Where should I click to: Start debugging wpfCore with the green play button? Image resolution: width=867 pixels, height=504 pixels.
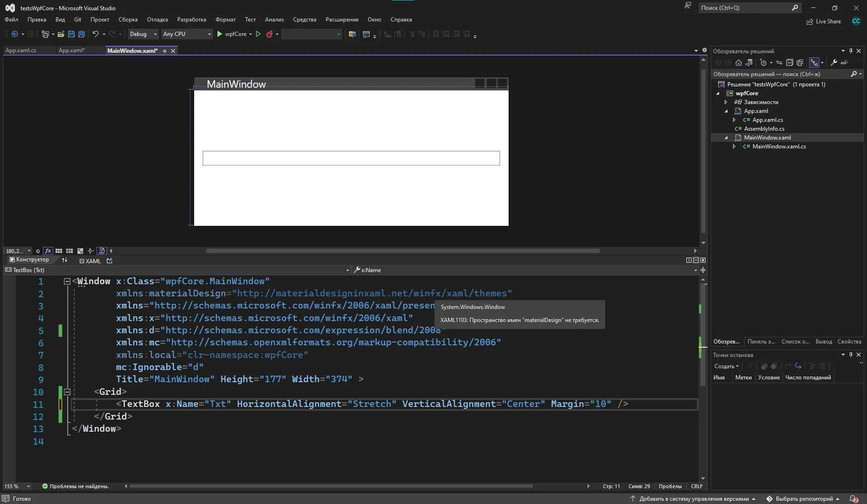(220, 34)
